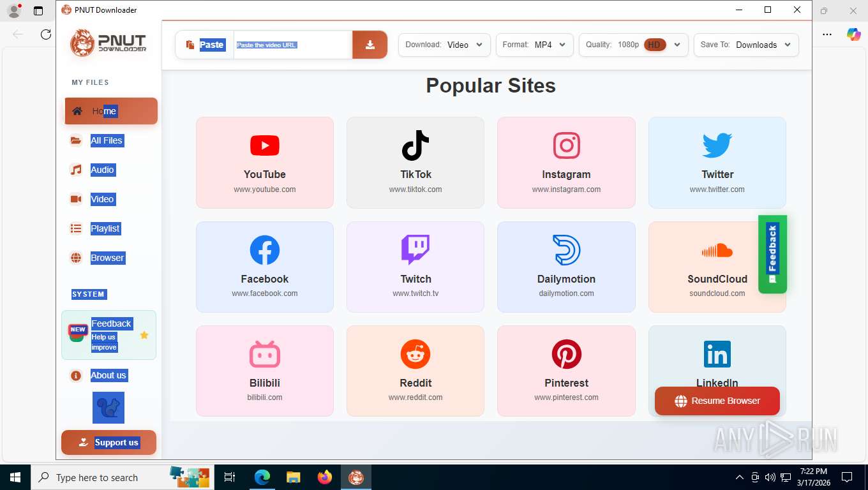Select the Facebook site card

pos(265,267)
